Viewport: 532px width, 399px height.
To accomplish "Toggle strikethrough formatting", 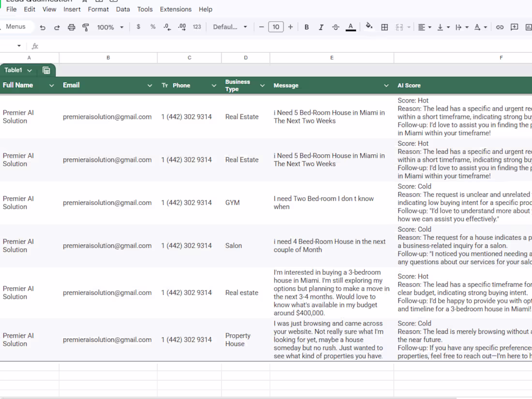I will point(336,27).
